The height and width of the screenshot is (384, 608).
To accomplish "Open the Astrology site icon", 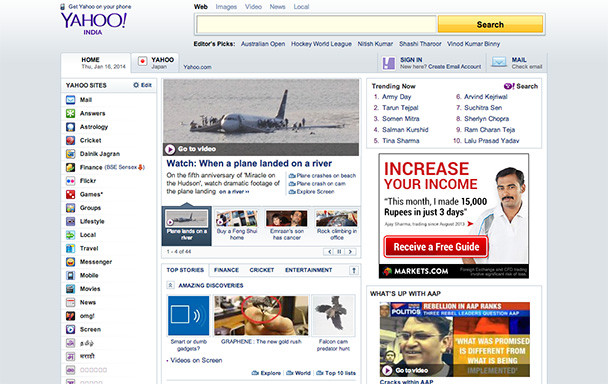I will [70, 127].
